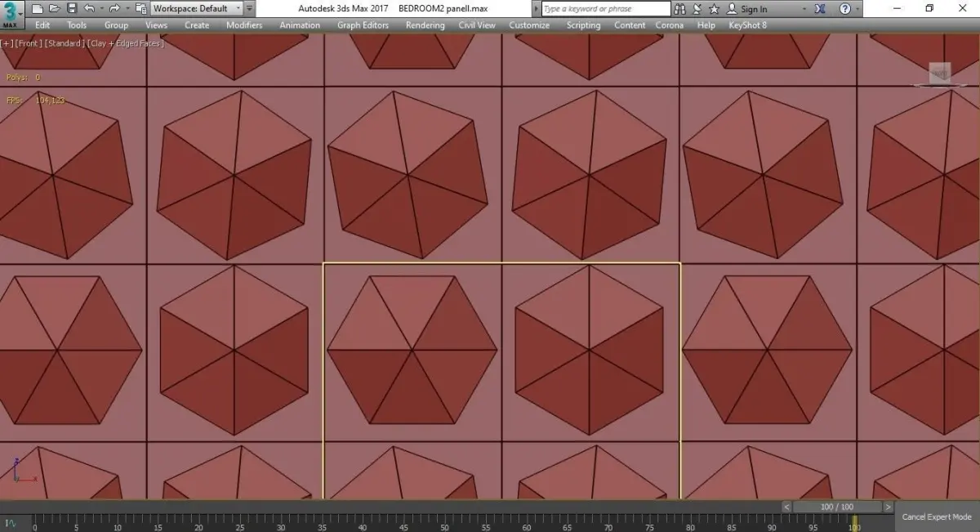Open the Mini Curve Editor icon
Viewport: 980px width, 532px height.
point(11,522)
